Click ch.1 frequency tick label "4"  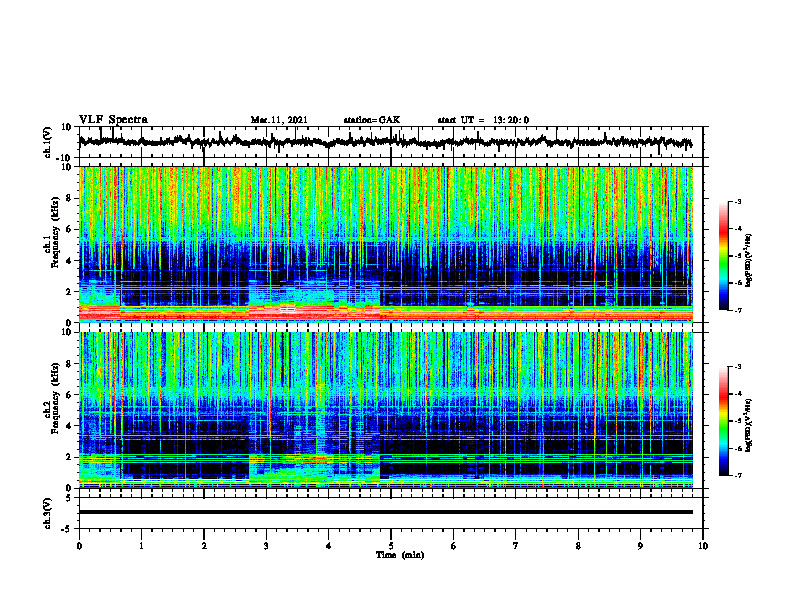pos(70,261)
